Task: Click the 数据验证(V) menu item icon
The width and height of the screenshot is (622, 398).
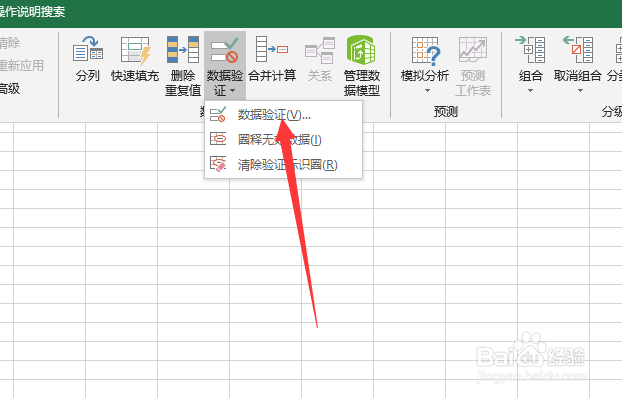Action: (x=218, y=114)
